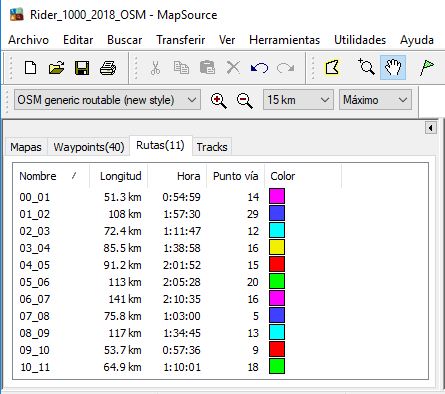This screenshot has height=394, width=445.
Task: Zoom in with the plus magnifier
Action: coord(219,100)
